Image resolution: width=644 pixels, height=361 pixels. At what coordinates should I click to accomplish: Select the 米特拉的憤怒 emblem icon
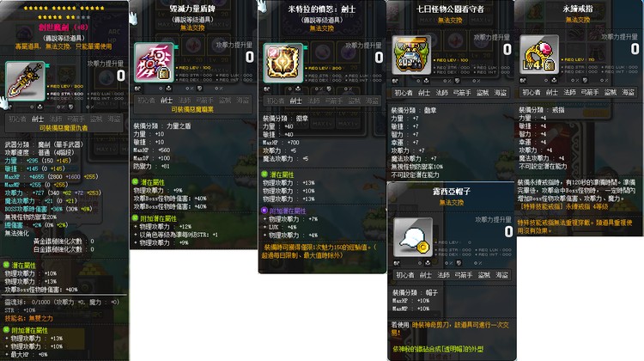[283, 63]
